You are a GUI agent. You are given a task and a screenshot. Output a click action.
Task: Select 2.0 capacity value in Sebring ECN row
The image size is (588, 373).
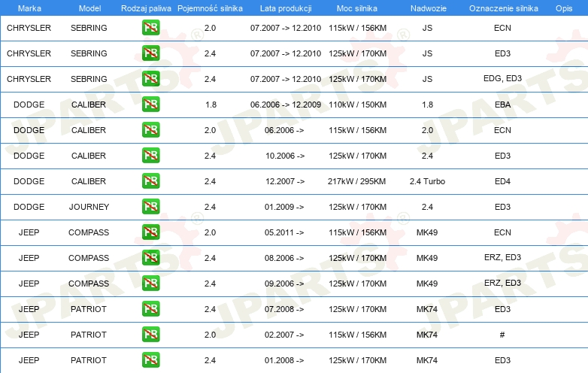click(x=210, y=28)
